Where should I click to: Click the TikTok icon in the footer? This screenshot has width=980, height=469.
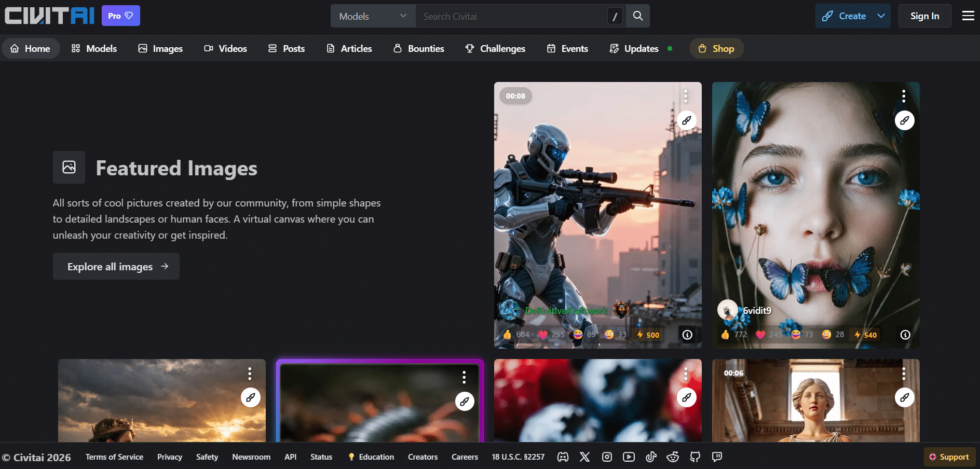click(651, 457)
